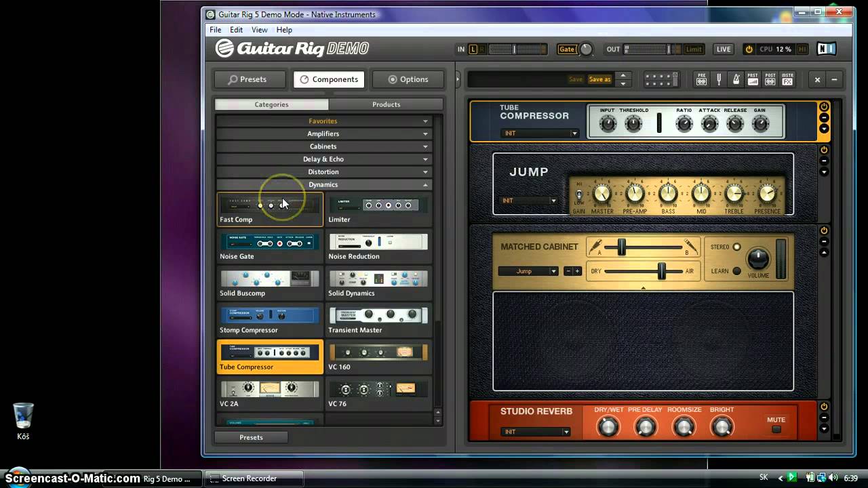This screenshot has width=868, height=488.
Task: Open the Edit menu
Action: [236, 30]
